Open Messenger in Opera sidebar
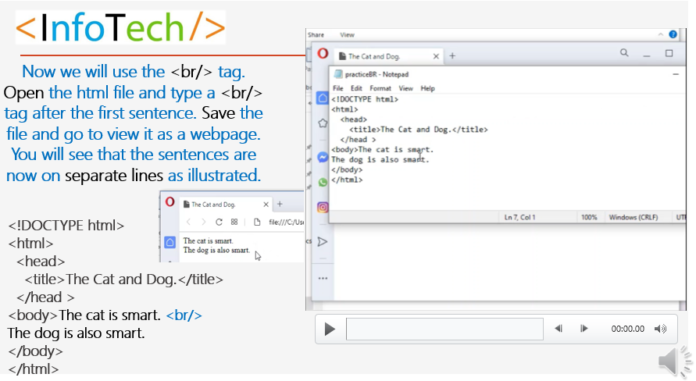 [x=323, y=157]
